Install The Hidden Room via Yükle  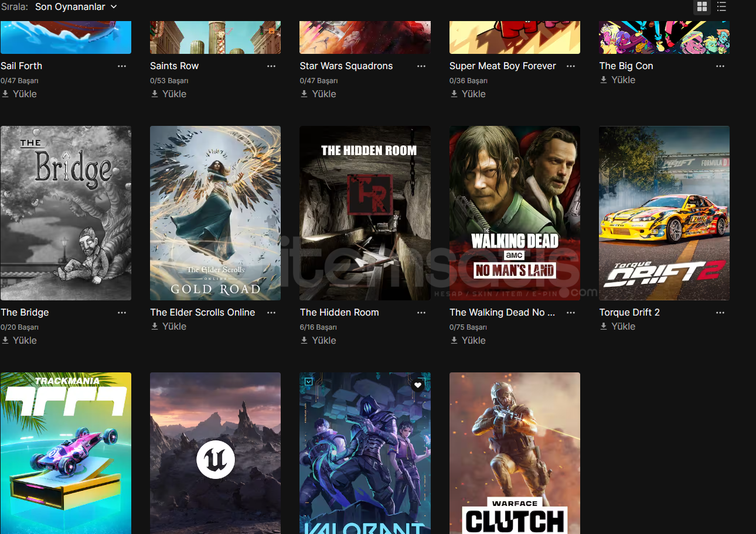click(318, 340)
